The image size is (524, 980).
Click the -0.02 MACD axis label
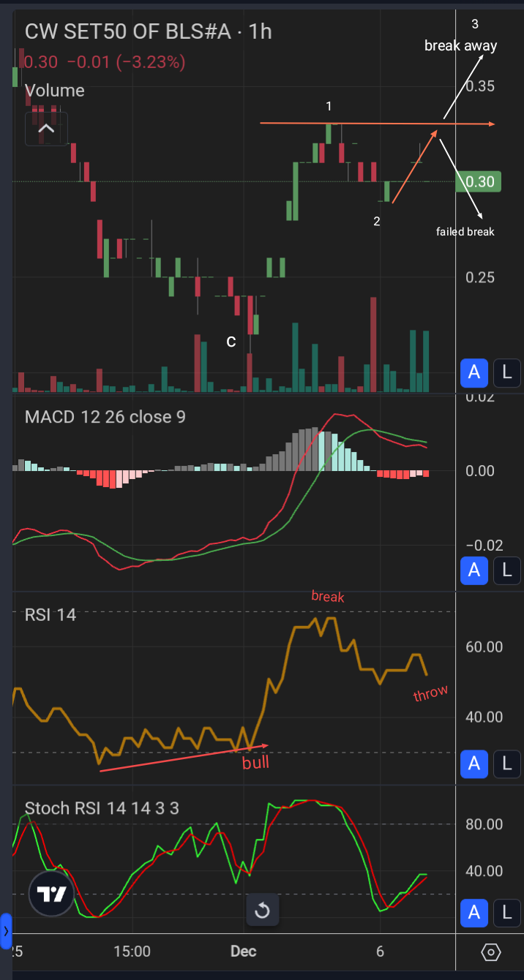tap(483, 546)
